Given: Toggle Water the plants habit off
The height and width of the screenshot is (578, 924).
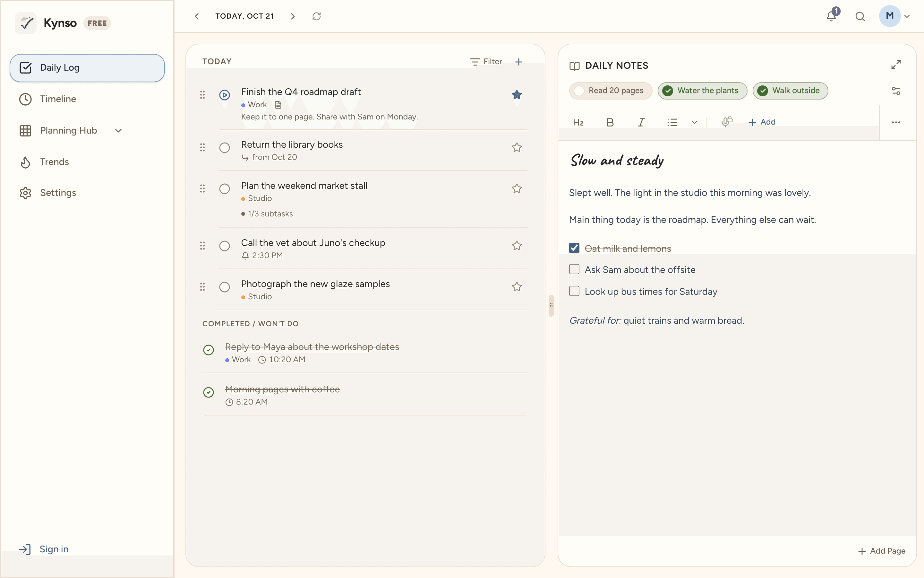Looking at the screenshot, I should [x=702, y=91].
